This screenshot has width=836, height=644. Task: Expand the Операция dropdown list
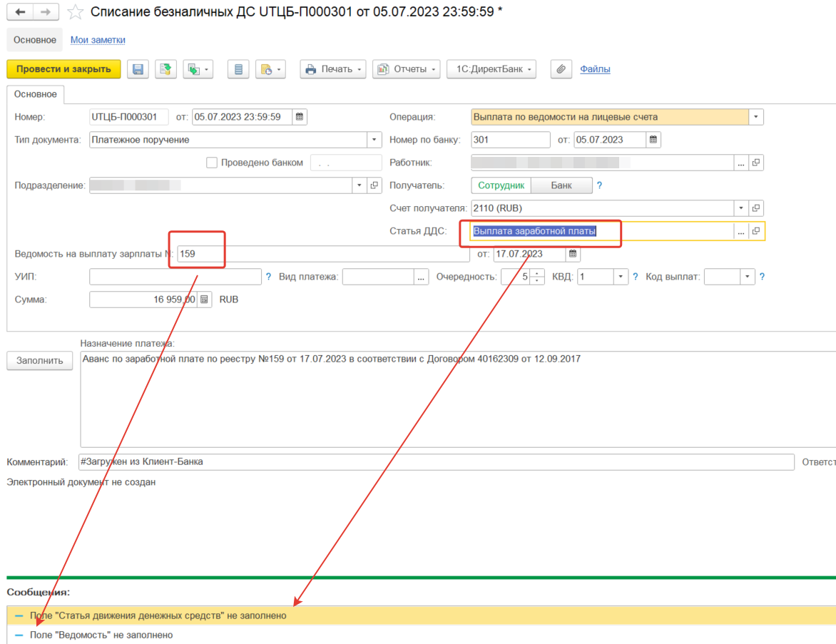pyautogui.click(x=755, y=117)
